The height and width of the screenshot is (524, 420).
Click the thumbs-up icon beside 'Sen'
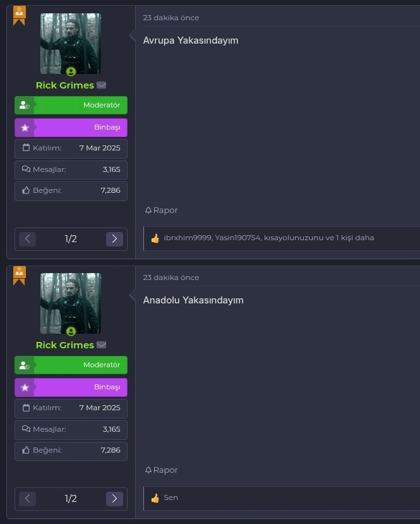155,498
